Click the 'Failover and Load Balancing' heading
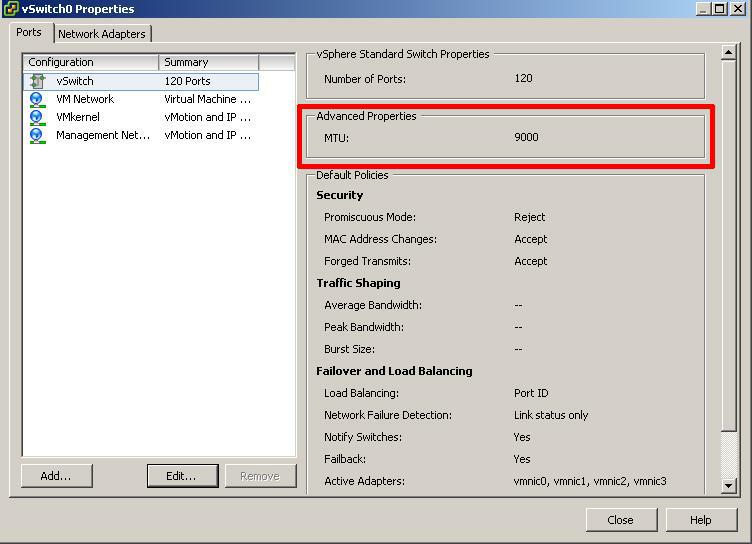Image resolution: width=752 pixels, height=544 pixels. tap(394, 371)
